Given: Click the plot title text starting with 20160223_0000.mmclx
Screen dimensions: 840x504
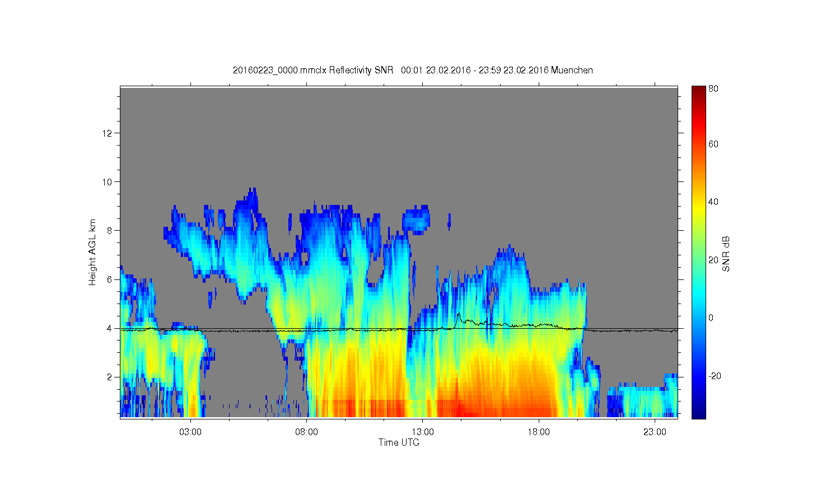Looking at the screenshot, I should (x=413, y=70).
